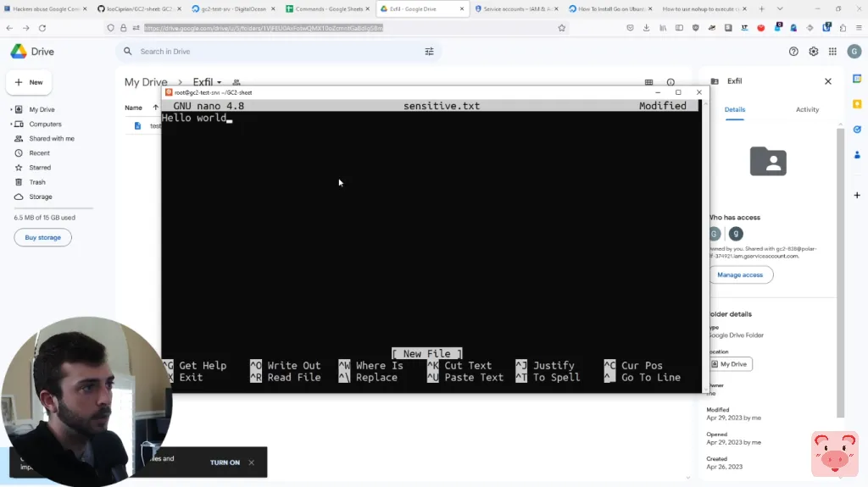
Task: Open the browser hamburger application menu
Action: click(860, 28)
